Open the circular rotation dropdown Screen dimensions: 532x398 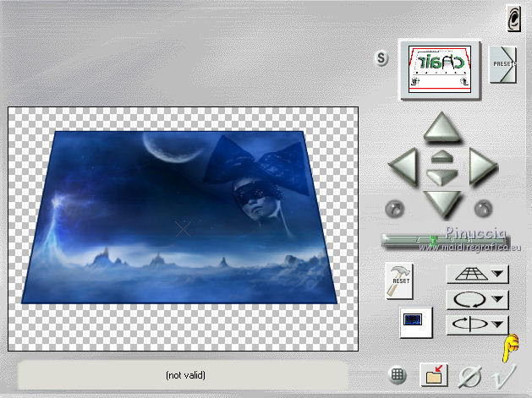coord(477,299)
